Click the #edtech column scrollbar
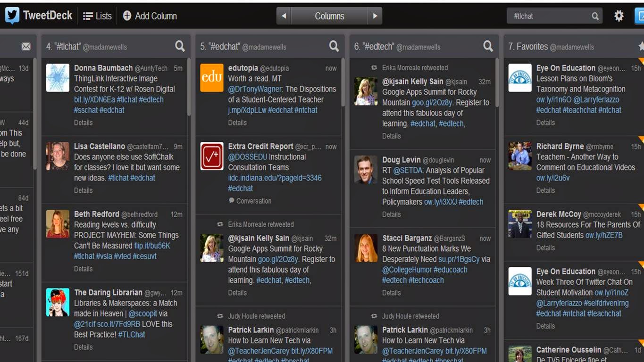The height and width of the screenshot is (362, 644). [497, 83]
